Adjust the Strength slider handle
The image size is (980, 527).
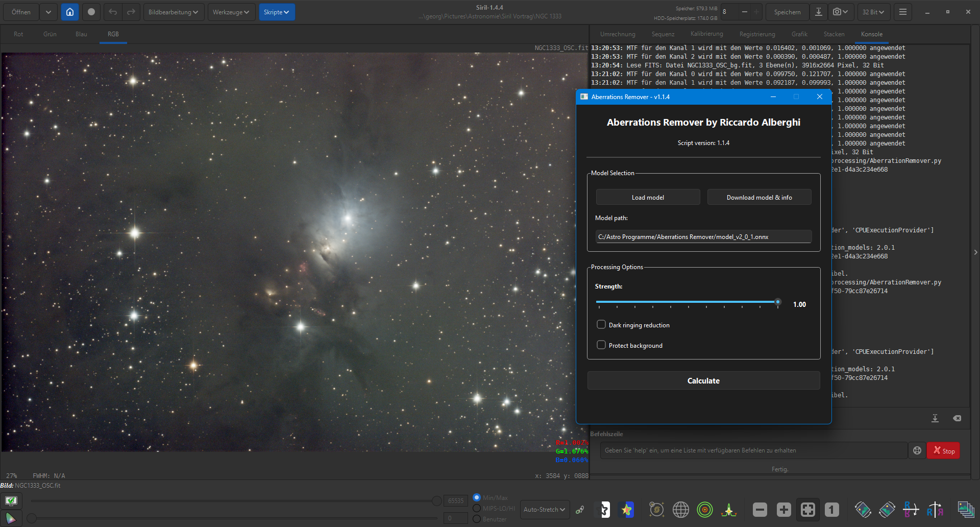(777, 302)
